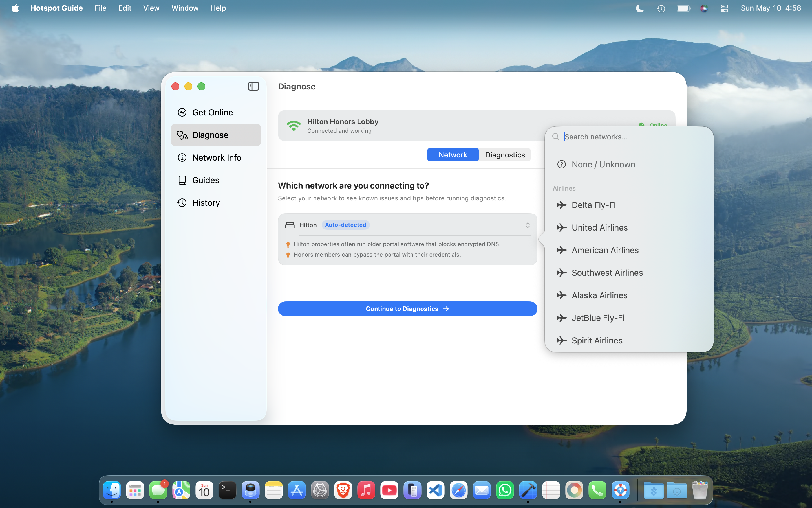
Task: Click the Auto-detected badge
Action: [346, 225]
